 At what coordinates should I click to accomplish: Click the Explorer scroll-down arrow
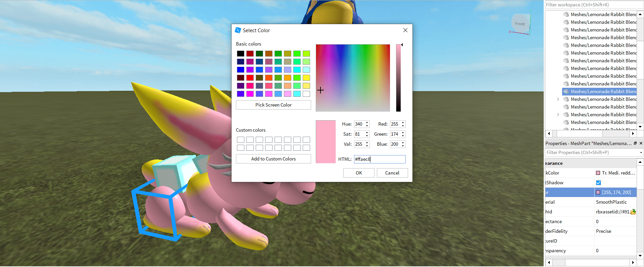point(640,127)
